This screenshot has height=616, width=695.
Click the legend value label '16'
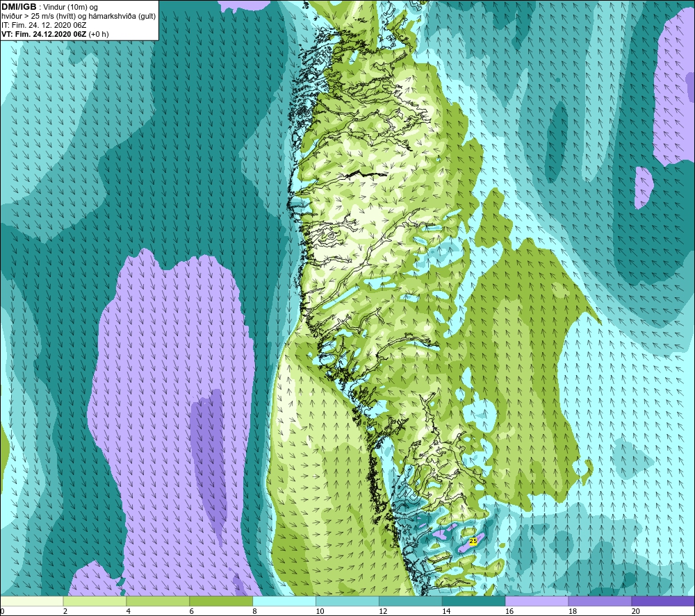[509, 611]
